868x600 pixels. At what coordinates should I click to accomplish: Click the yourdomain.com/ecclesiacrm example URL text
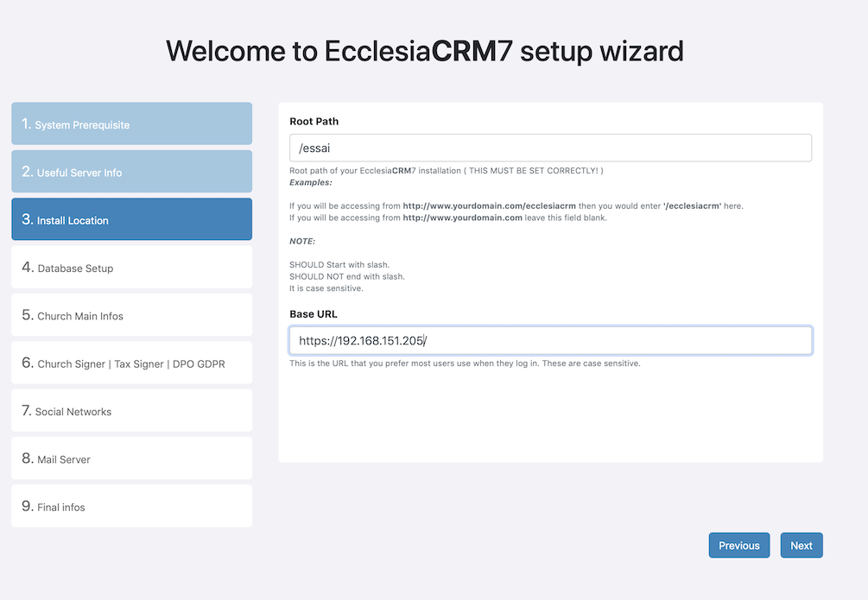489,206
